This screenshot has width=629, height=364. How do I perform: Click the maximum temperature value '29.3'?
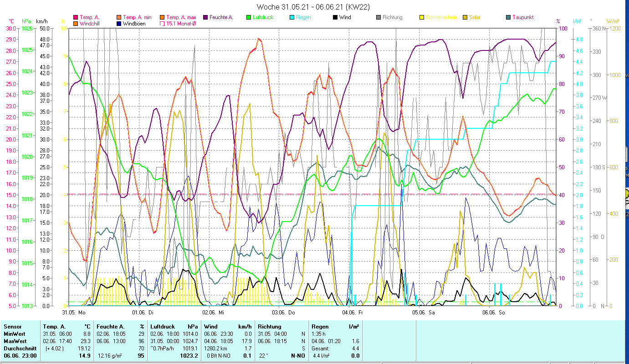click(x=85, y=341)
